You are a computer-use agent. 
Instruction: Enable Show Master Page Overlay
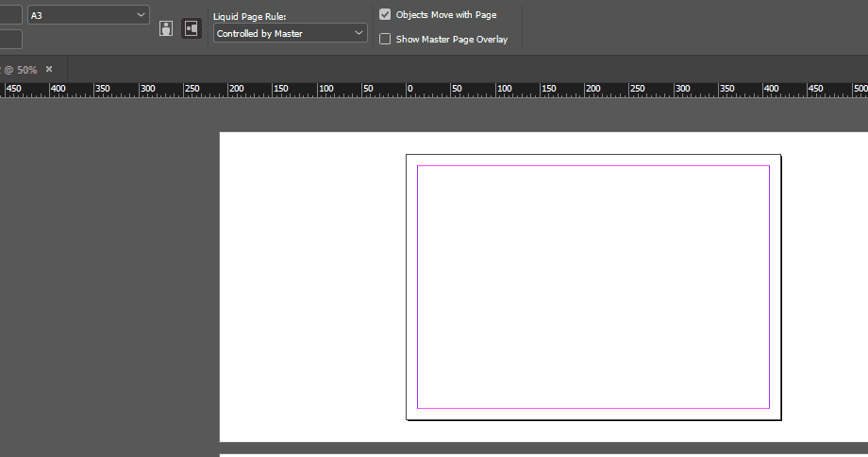[385, 39]
